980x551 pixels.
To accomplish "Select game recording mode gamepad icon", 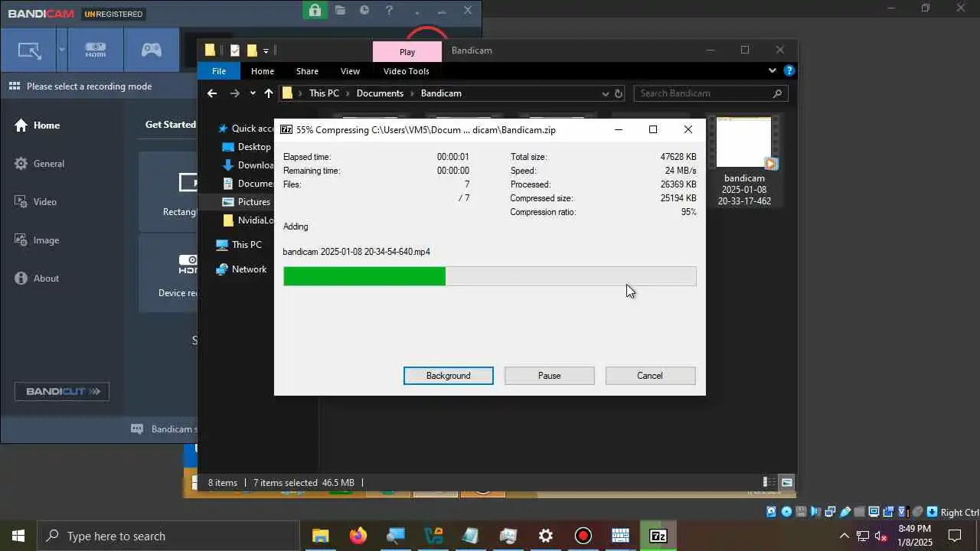I will click(152, 51).
